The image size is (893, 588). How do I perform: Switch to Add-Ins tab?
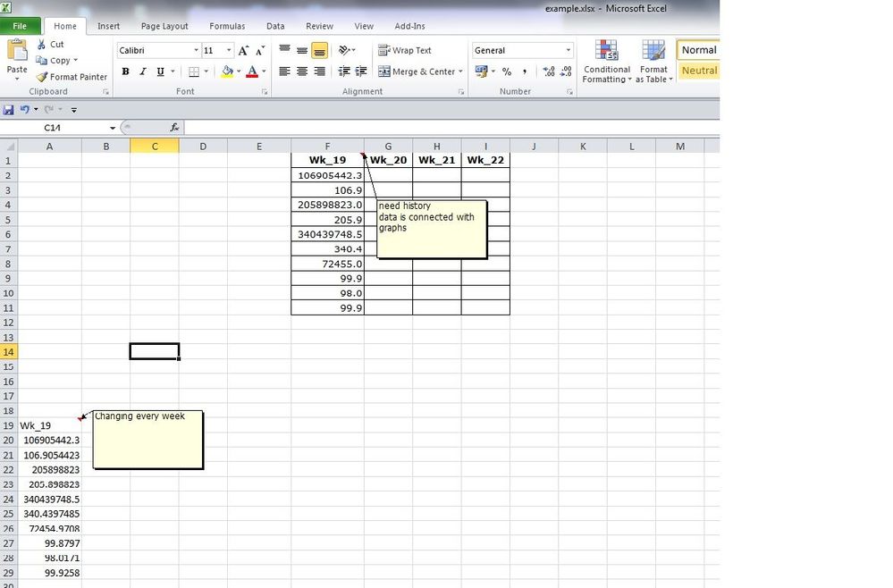409,26
